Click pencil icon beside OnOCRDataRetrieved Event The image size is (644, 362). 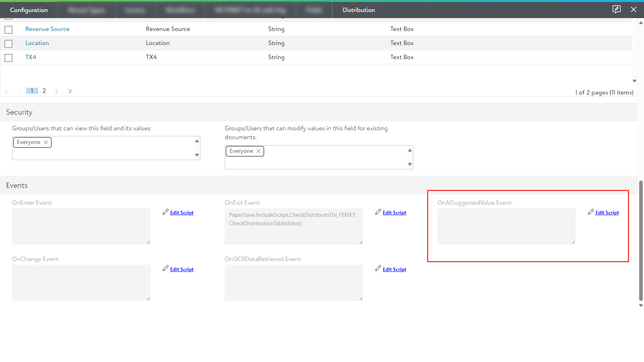point(378,268)
